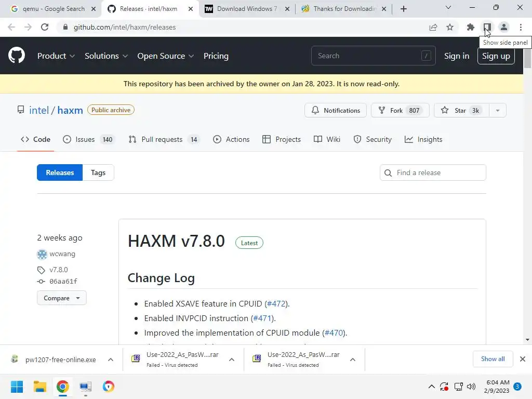The width and height of the screenshot is (532, 399).
Task: Expand pw1207-free-online.exe download options
Action: coord(111,360)
